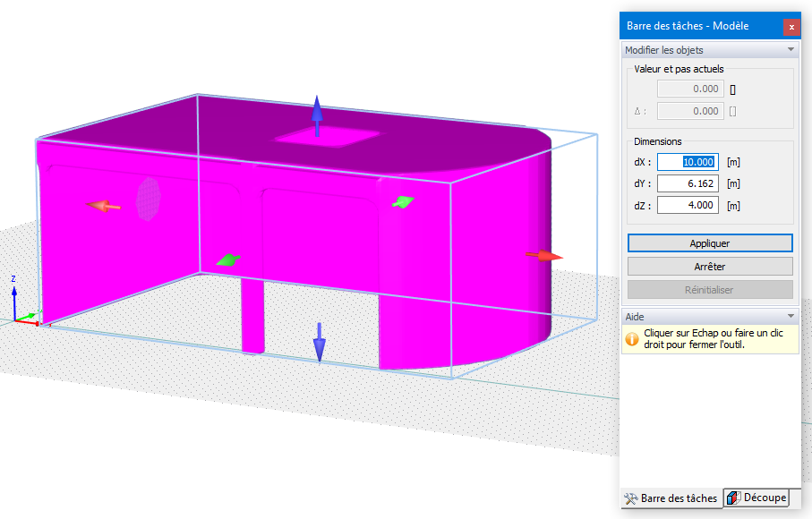Select the dY dimension input field
Image resolution: width=812 pixels, height=519 pixels.
pos(688,183)
